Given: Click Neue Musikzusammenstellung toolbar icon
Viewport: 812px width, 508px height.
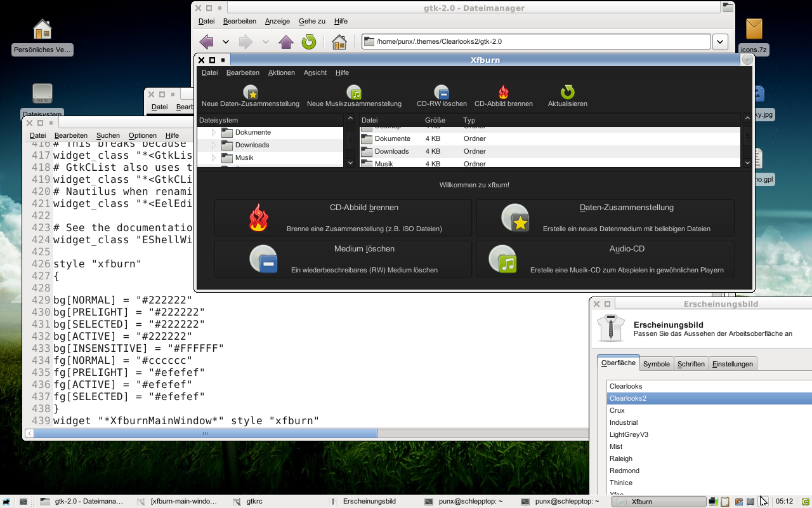Looking at the screenshot, I should [354, 93].
